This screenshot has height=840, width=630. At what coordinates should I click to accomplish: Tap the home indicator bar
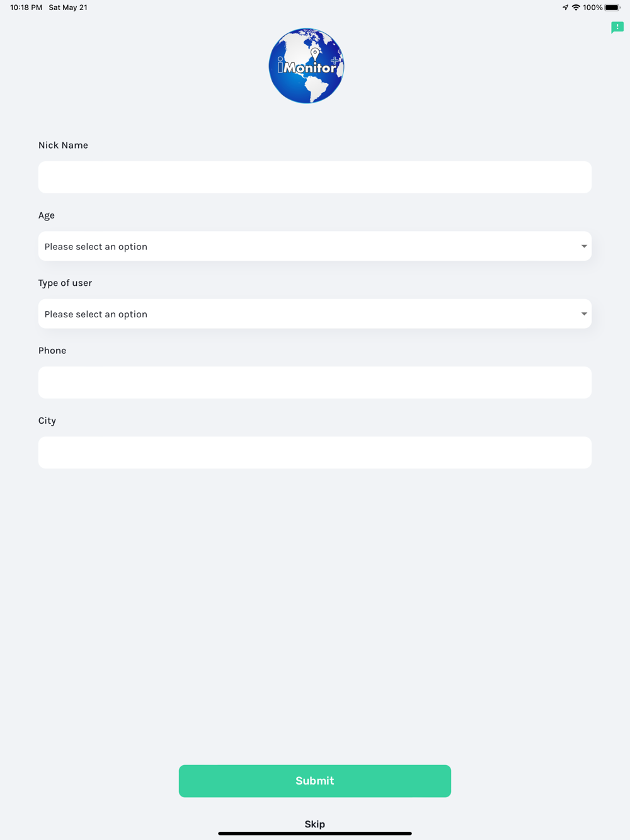(x=315, y=834)
